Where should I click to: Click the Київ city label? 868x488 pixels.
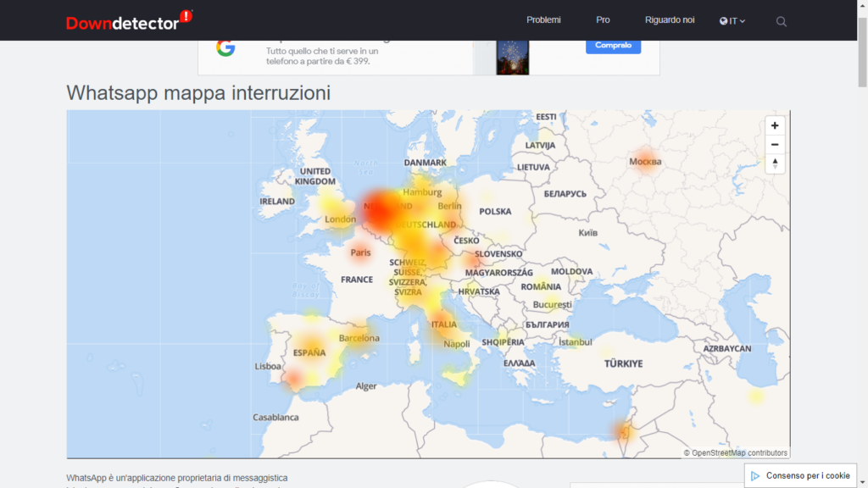[x=588, y=233]
